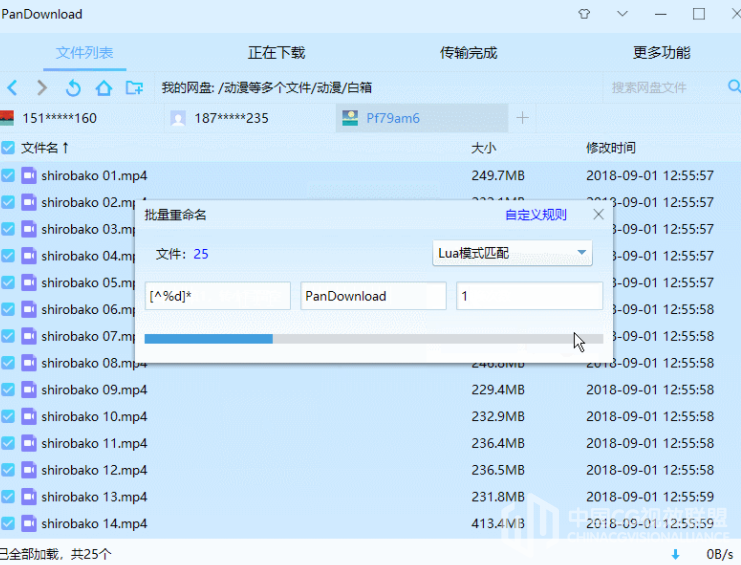
Task: Open the Lua模式匹配 dropdown
Action: coord(512,253)
